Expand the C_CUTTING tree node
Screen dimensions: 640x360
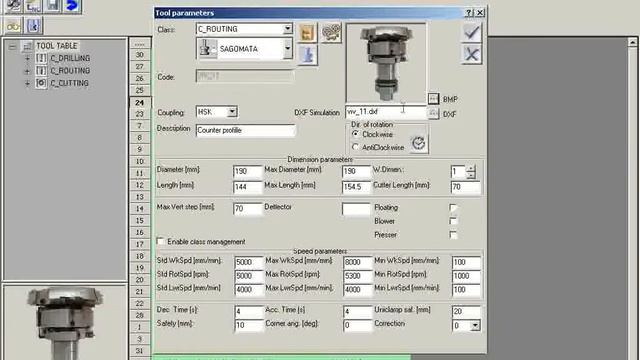click(x=27, y=83)
